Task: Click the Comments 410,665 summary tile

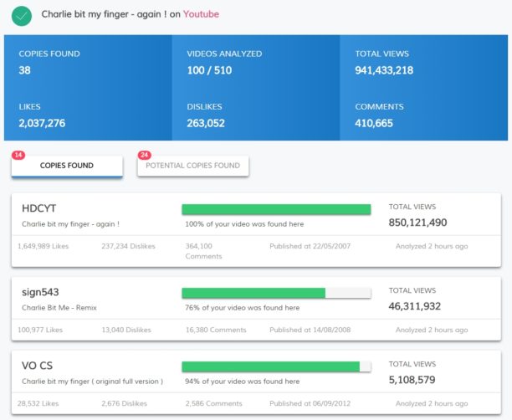Action: coord(422,115)
